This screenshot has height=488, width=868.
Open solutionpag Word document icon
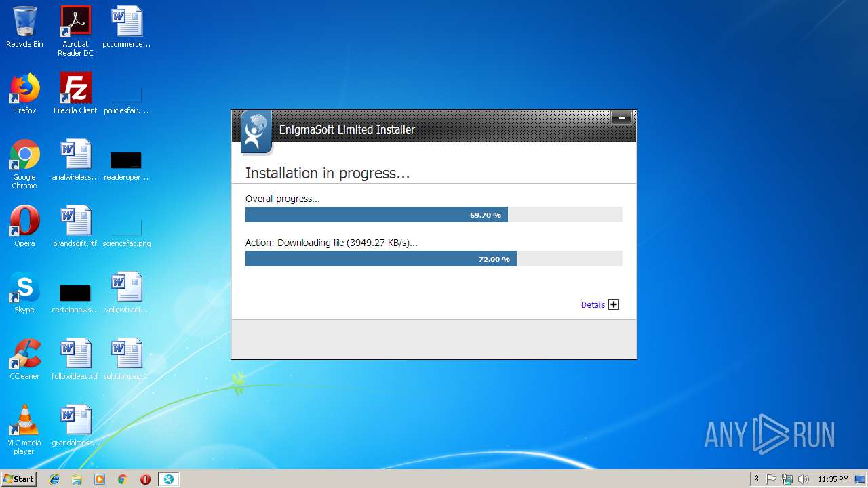point(127,359)
